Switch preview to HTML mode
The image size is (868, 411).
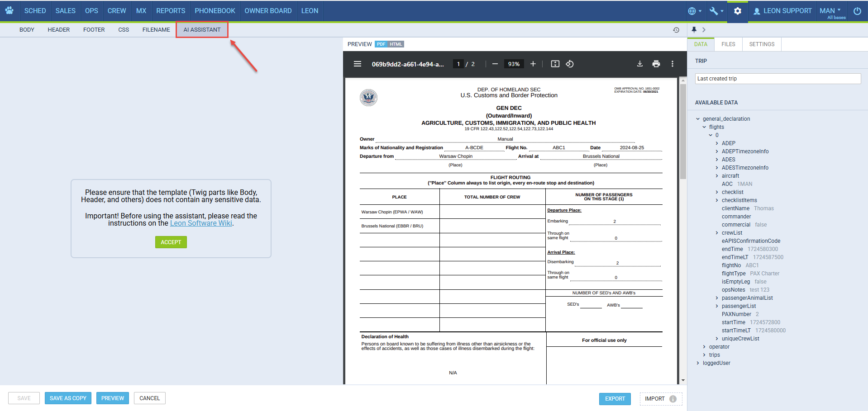click(x=396, y=44)
